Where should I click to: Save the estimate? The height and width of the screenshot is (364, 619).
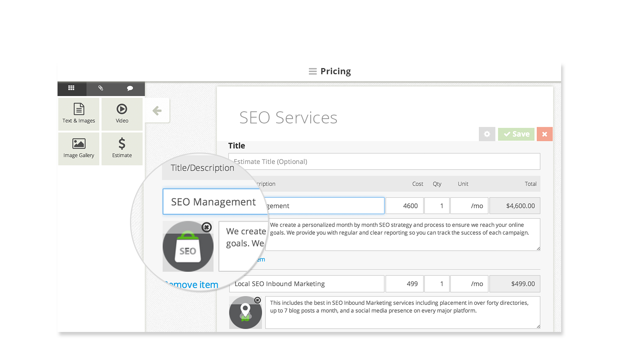[516, 134]
